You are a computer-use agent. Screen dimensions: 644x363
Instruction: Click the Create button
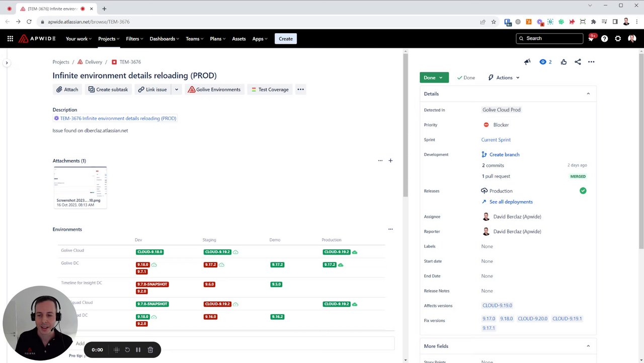click(286, 39)
